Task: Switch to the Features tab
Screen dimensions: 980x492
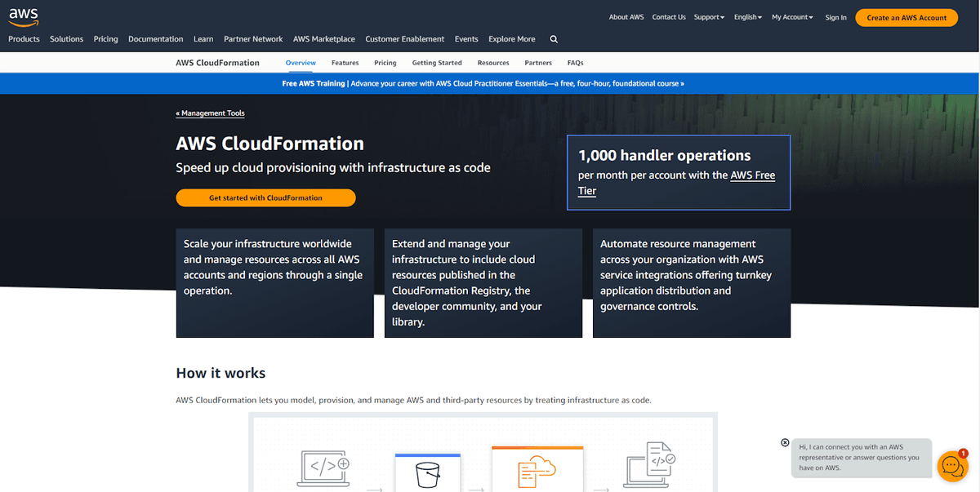Action: click(345, 63)
